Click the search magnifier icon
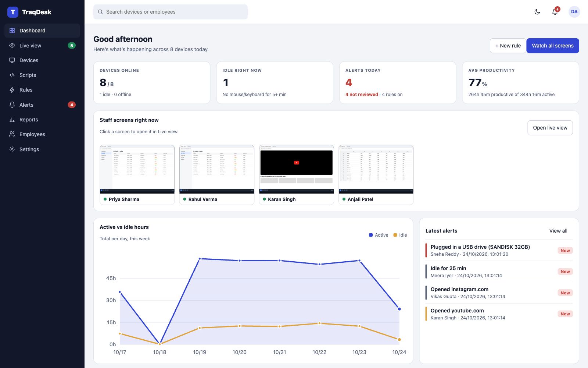This screenshot has height=368, width=588. pyautogui.click(x=100, y=12)
